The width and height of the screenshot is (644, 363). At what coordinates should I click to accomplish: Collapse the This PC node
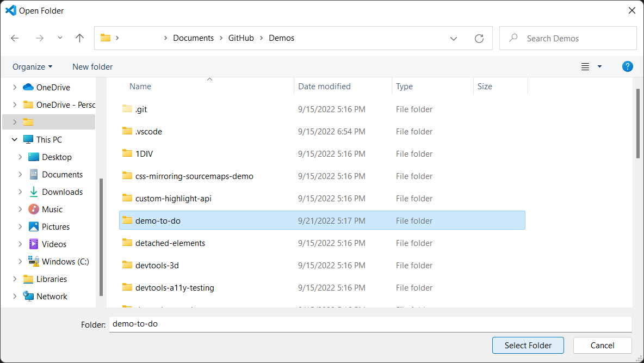coord(15,139)
